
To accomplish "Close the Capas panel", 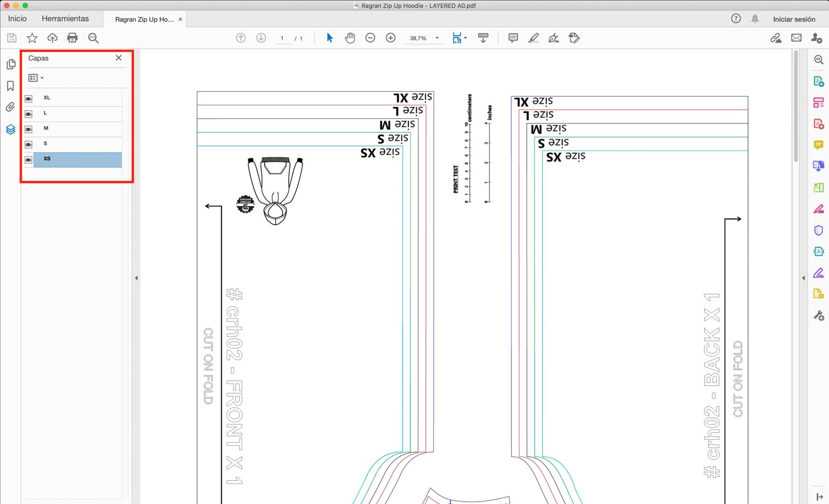I will click(x=119, y=58).
